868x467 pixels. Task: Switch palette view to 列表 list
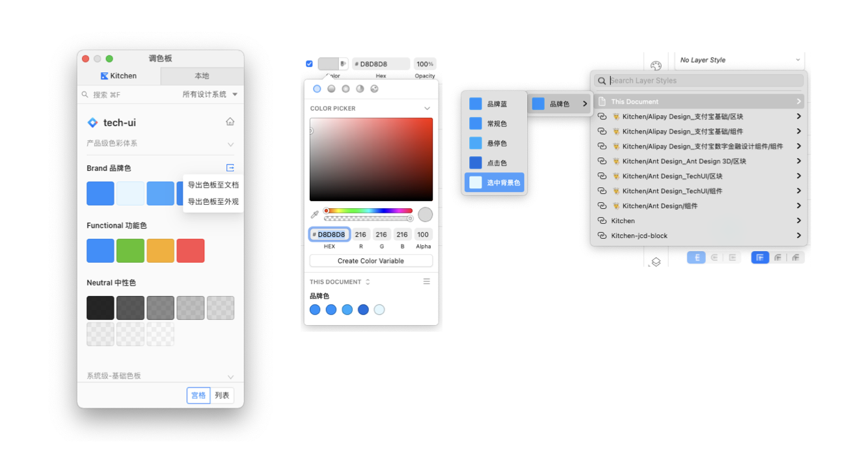coord(222,395)
